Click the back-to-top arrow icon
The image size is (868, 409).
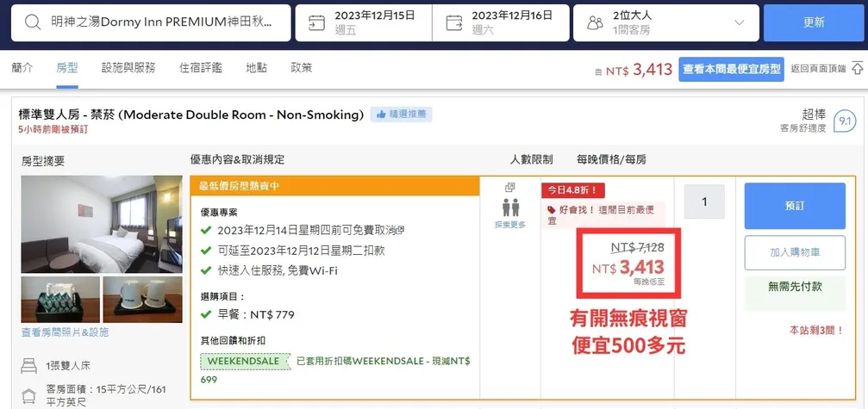click(857, 69)
